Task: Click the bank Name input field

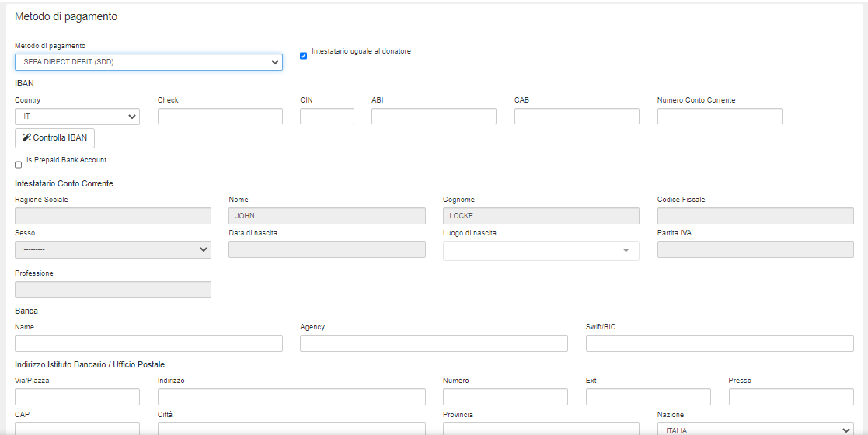Action: pyautogui.click(x=148, y=343)
